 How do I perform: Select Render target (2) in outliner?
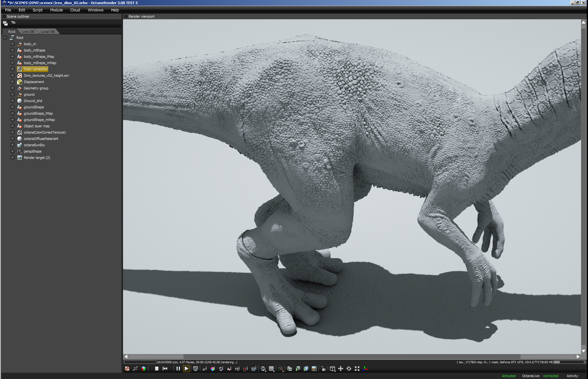[37, 158]
